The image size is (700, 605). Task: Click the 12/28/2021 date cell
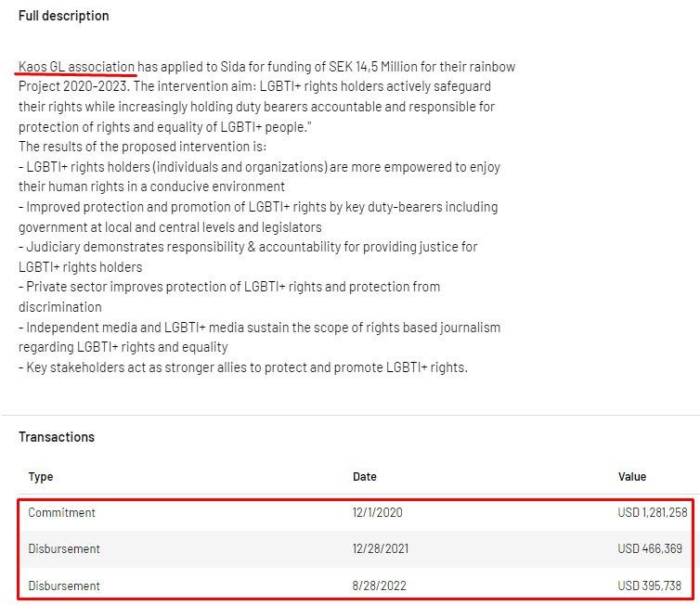(381, 549)
